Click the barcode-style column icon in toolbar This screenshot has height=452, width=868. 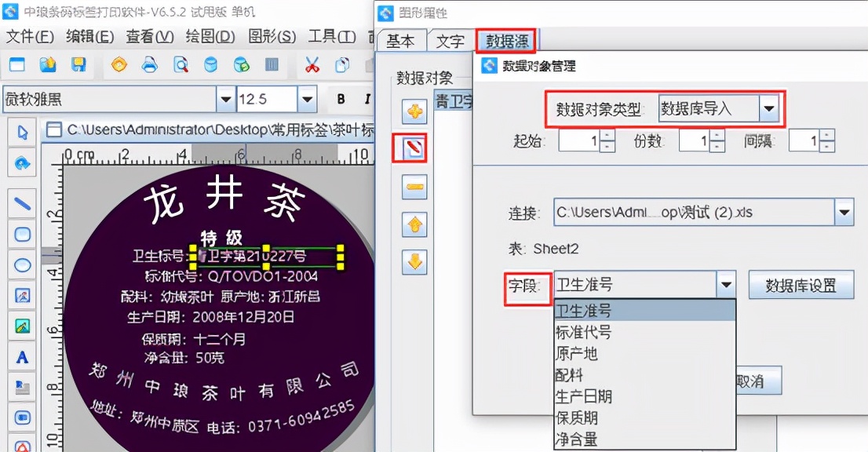pos(272,65)
